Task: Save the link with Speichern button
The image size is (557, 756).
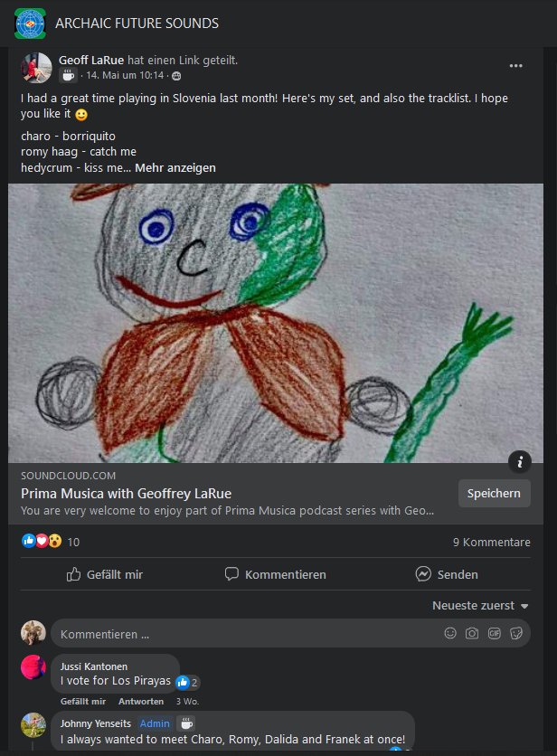Action: [494, 494]
